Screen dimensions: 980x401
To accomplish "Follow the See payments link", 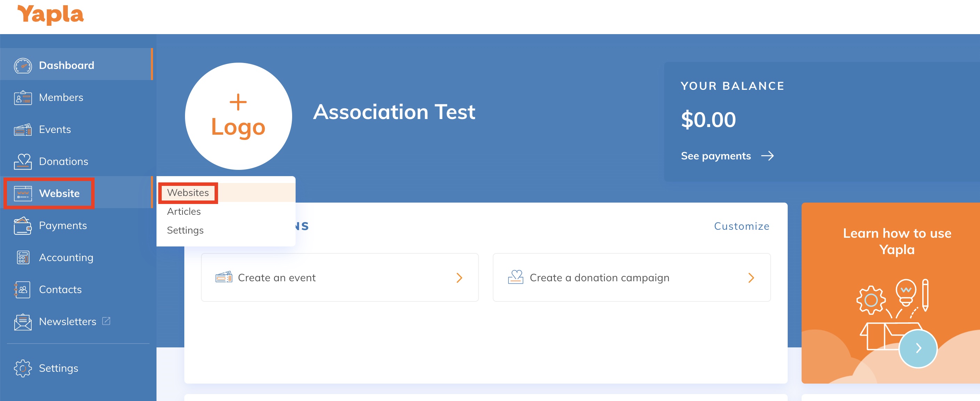I will 727,156.
